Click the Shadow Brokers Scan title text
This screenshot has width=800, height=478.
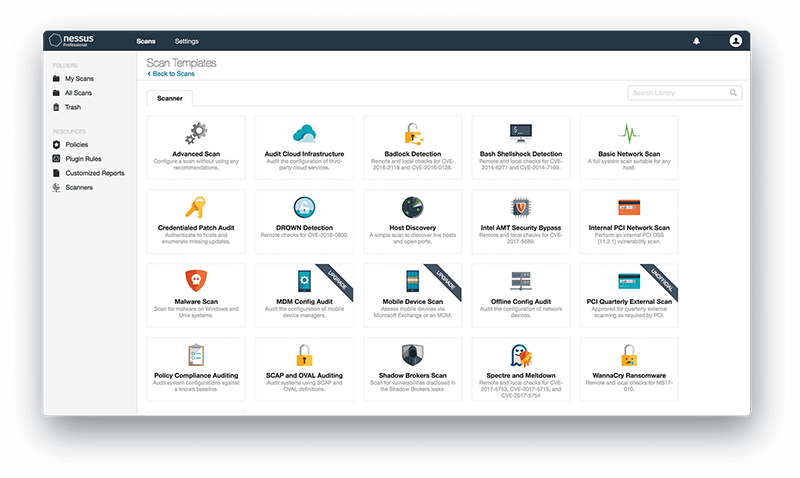[x=413, y=375]
